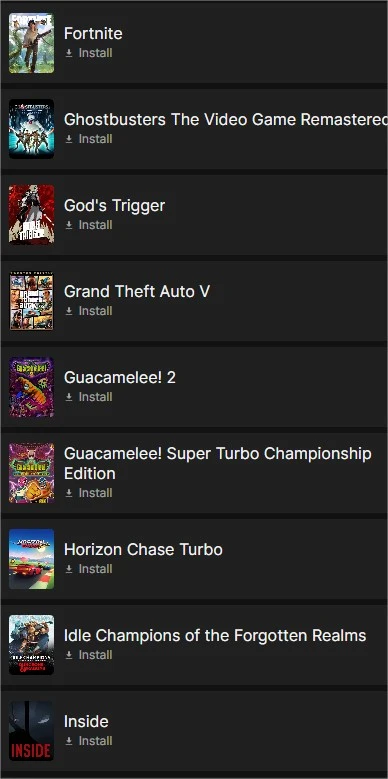Install Ghostbusters The Video Game Remastered
The width and height of the screenshot is (388, 779).
[89, 139]
